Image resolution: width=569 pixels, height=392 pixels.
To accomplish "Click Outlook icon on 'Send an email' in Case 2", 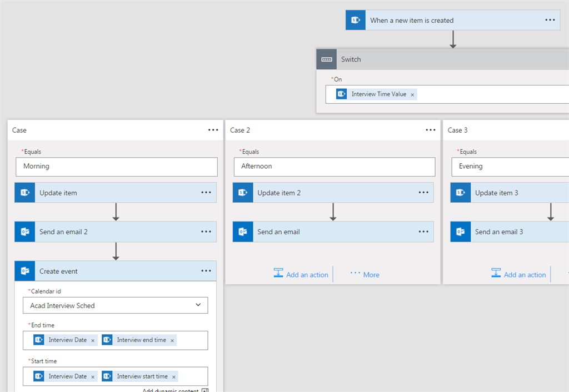I will [x=243, y=232].
